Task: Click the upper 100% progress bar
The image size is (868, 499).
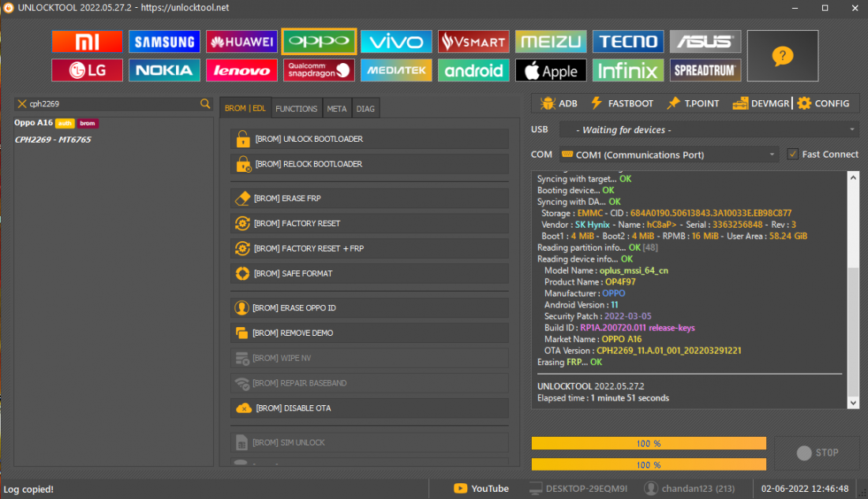Action: (x=649, y=443)
